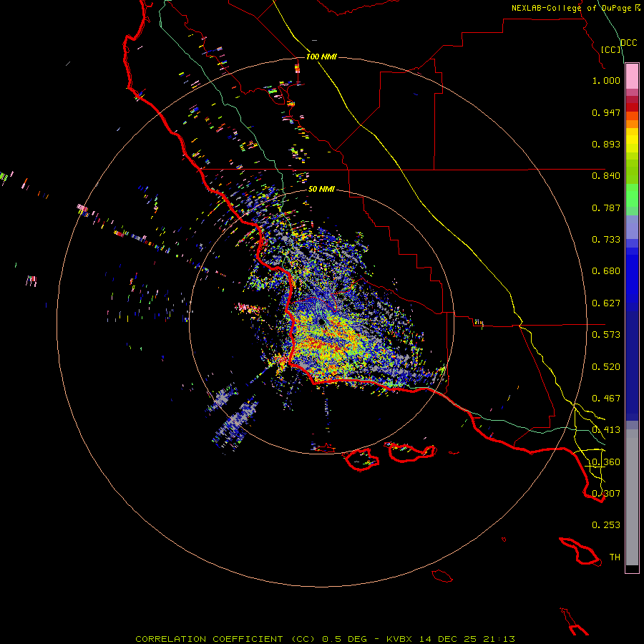Click the 0.253 legend value
Screen dimensions: 644x644
click(606, 525)
